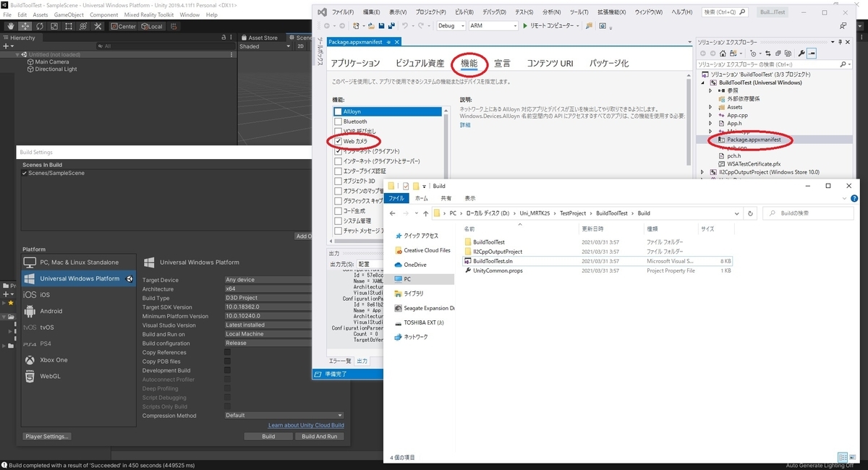
Task: Select the WebGL platform in Build Settings
Action: click(x=78, y=376)
